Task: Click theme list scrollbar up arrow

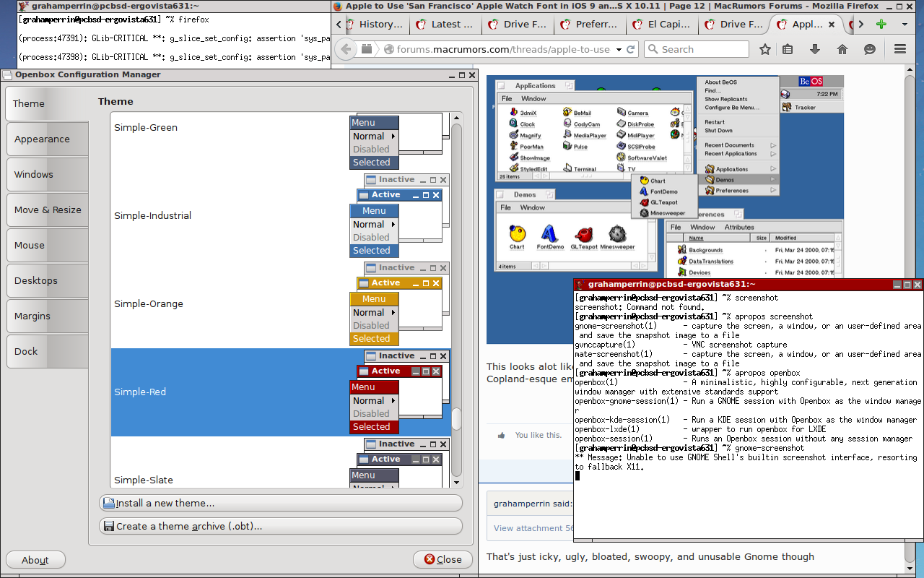Action: pos(456,118)
